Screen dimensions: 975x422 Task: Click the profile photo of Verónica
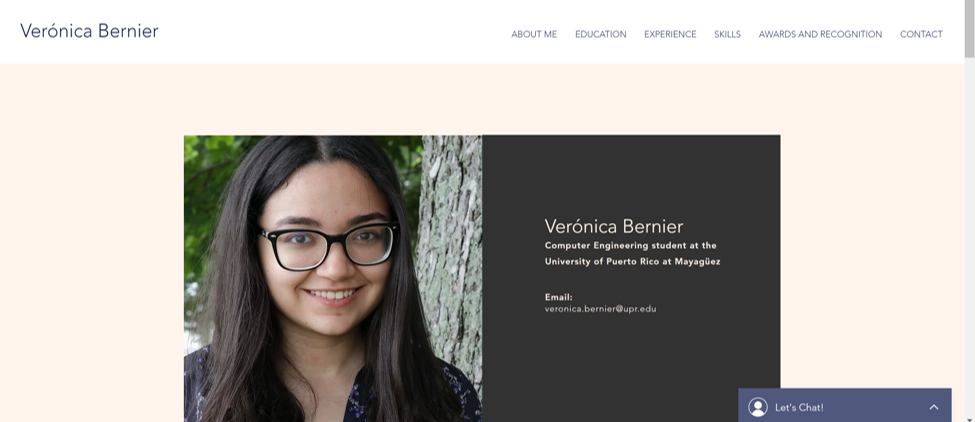(333, 278)
